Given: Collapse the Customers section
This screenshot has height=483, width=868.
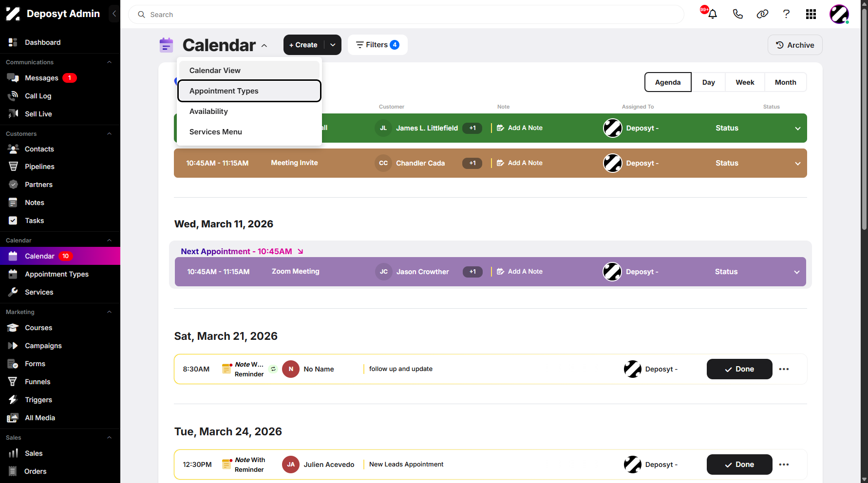Looking at the screenshot, I should tap(109, 134).
